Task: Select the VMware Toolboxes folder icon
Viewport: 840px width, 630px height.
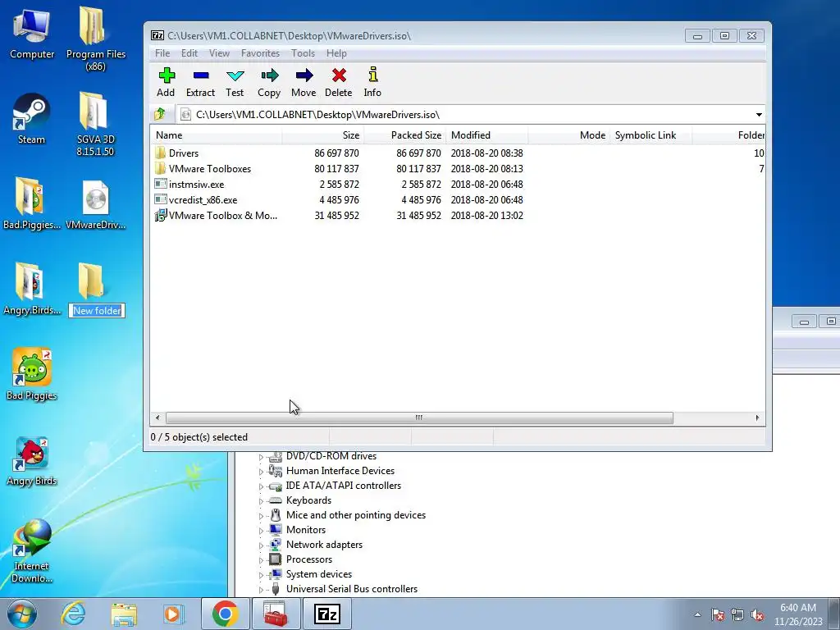Action: pos(160,168)
